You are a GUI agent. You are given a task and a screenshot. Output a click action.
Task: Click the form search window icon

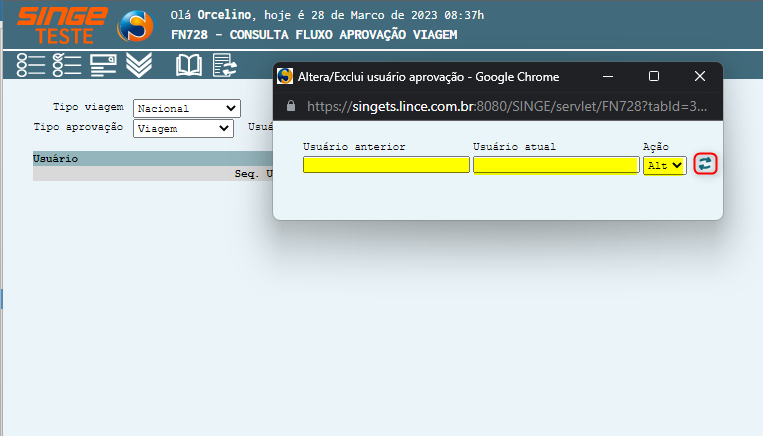click(x=103, y=66)
